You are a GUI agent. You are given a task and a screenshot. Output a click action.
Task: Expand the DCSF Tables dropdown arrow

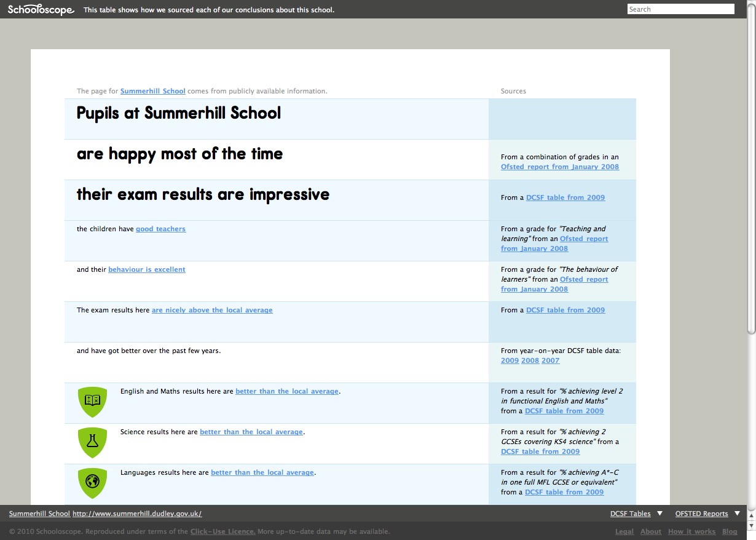[x=660, y=514]
